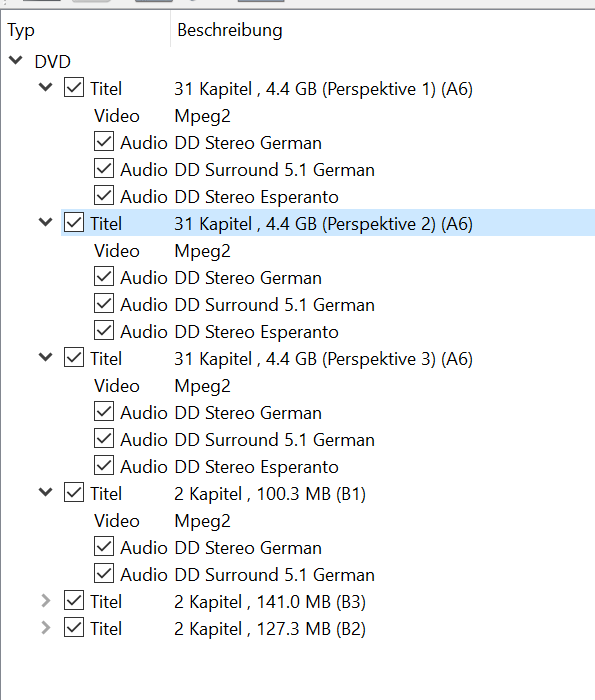Image resolution: width=595 pixels, height=700 pixels.
Task: Expand the 141.0 MB (B3) title
Action: coord(46,601)
